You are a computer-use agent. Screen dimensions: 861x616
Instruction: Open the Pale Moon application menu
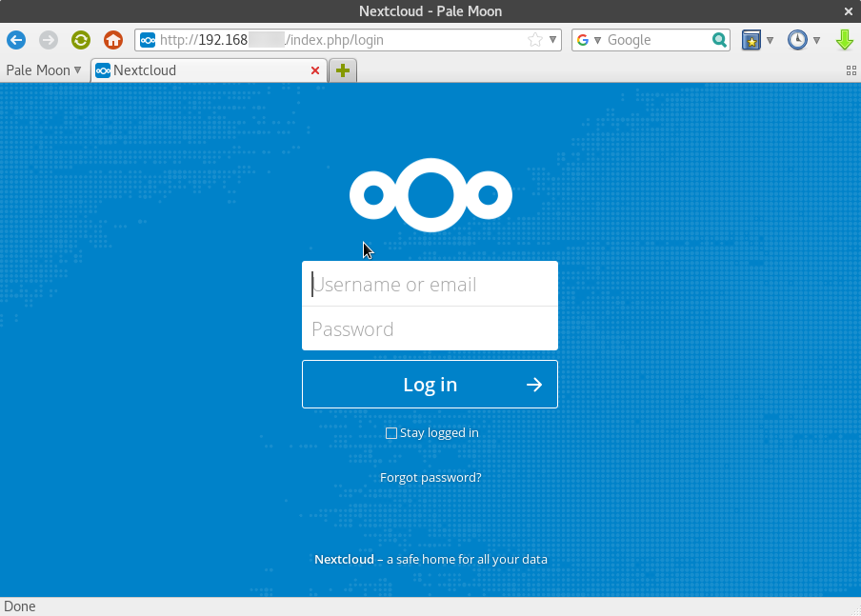(x=44, y=70)
